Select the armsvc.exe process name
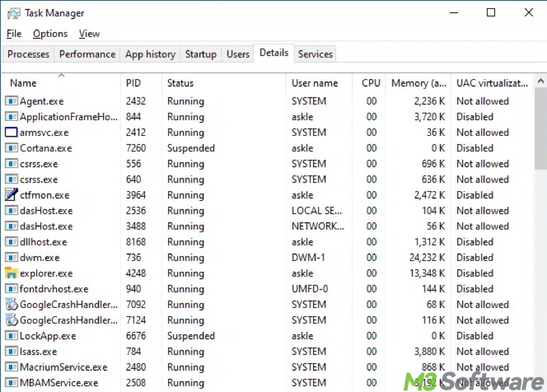 pyautogui.click(x=44, y=132)
